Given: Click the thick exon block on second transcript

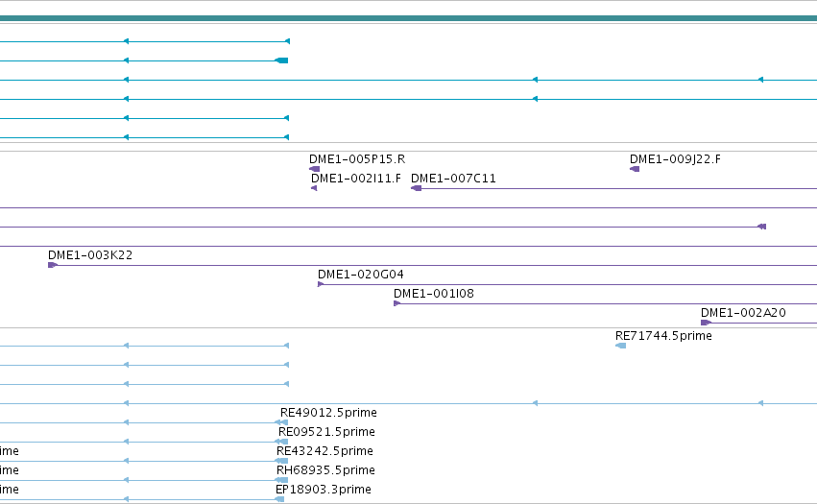Looking at the screenshot, I should 281,60.
